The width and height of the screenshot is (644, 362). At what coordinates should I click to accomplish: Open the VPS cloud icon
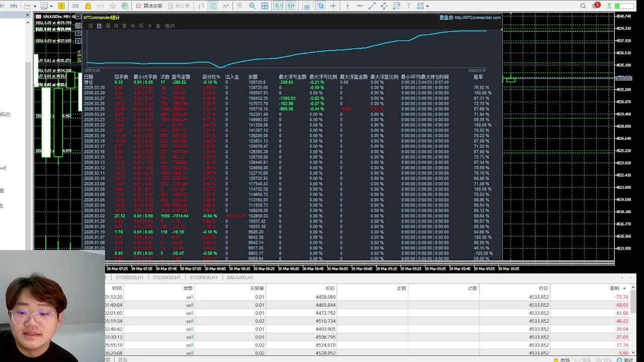(112, 6)
